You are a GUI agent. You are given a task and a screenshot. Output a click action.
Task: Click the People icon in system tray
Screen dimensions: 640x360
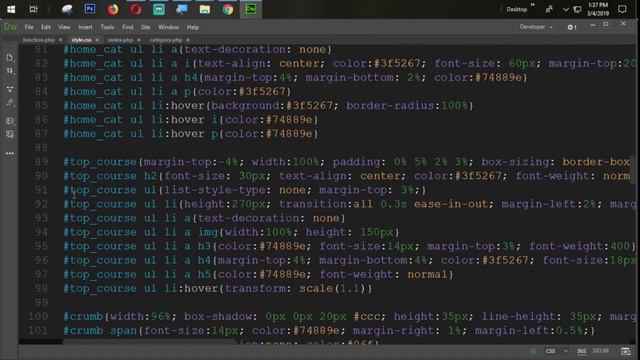(549, 9)
